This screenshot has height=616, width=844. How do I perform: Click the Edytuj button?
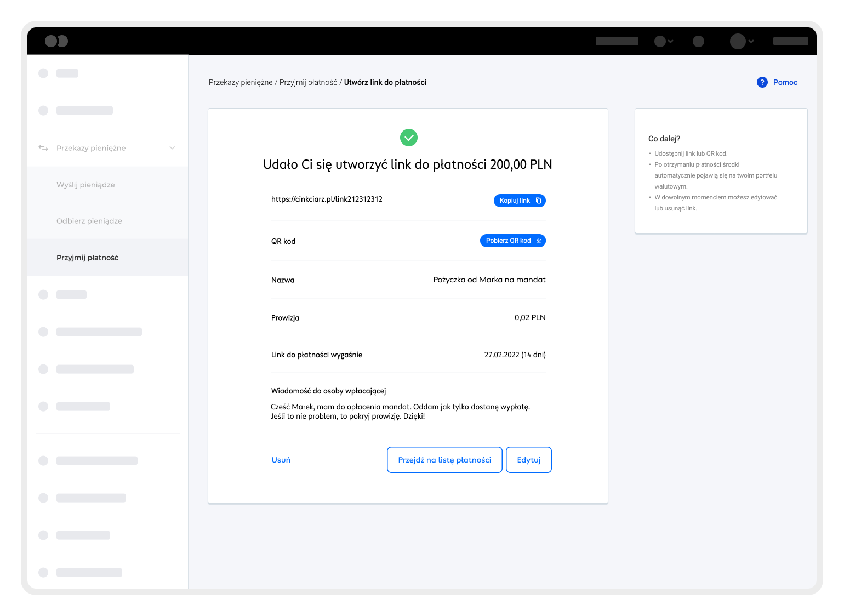[528, 460]
